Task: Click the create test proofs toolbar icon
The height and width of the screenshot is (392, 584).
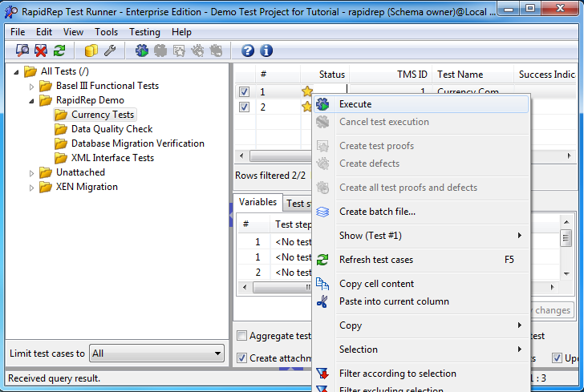Action: [179, 51]
